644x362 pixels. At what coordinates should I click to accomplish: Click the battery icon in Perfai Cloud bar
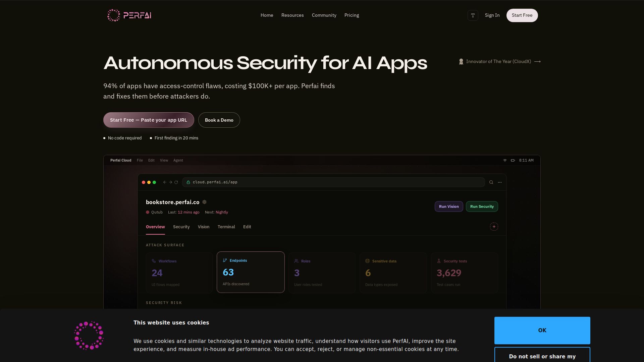coord(513,161)
